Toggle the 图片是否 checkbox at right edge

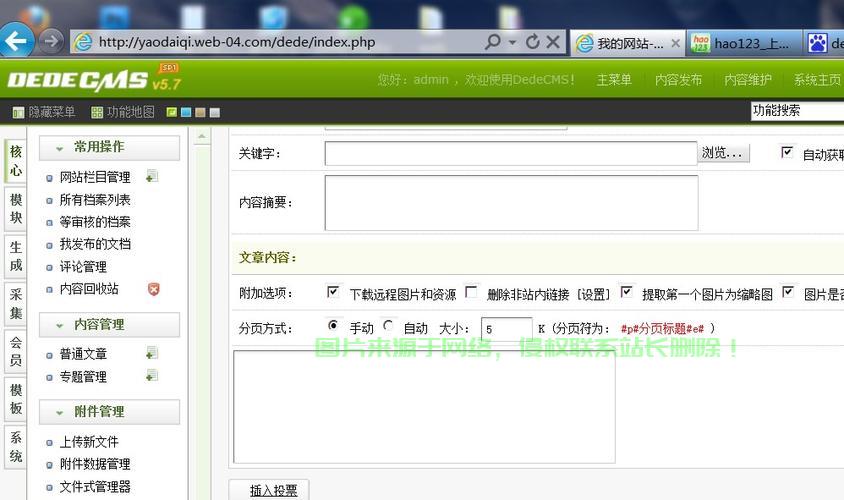coord(788,292)
